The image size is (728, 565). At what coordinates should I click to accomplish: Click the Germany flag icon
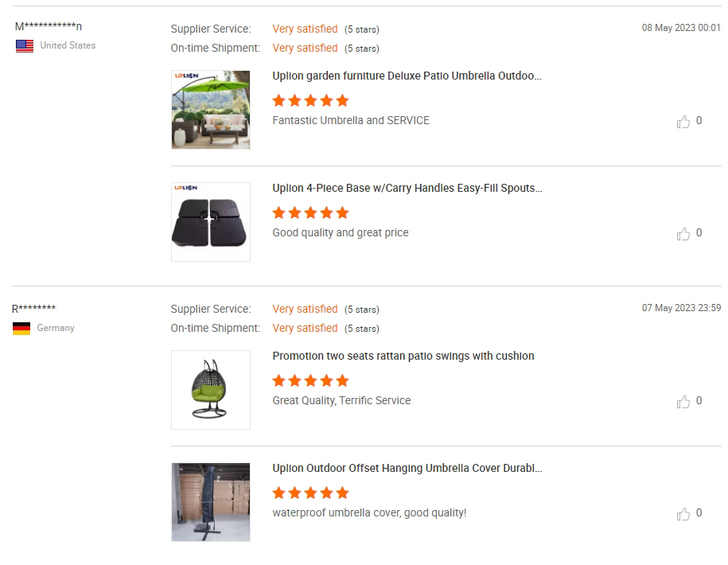point(21,328)
